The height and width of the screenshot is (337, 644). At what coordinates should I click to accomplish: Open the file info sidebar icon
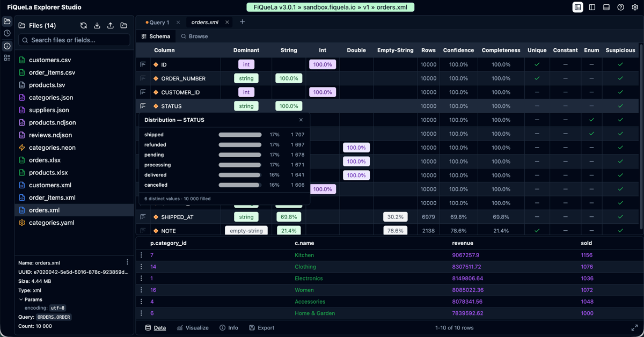click(x=7, y=46)
